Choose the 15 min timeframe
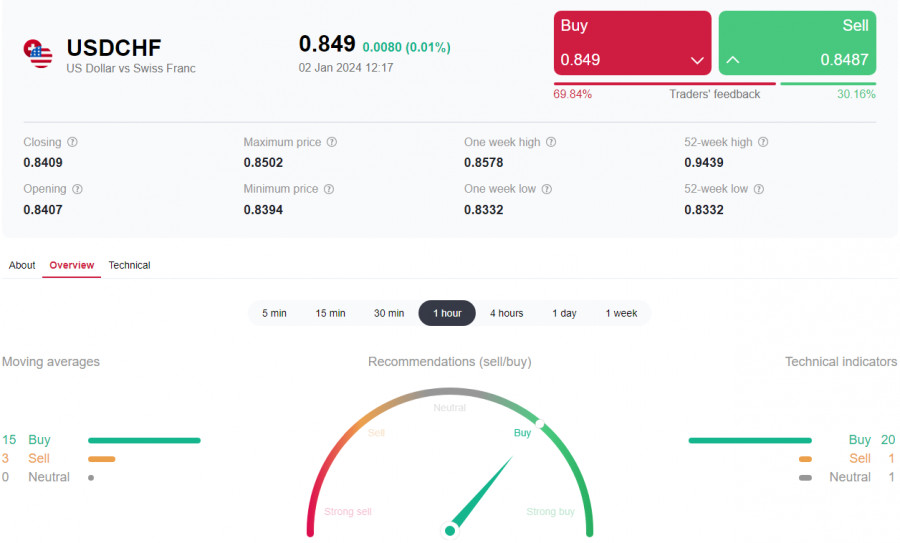Screen dimensions: 900x543 (x=330, y=313)
